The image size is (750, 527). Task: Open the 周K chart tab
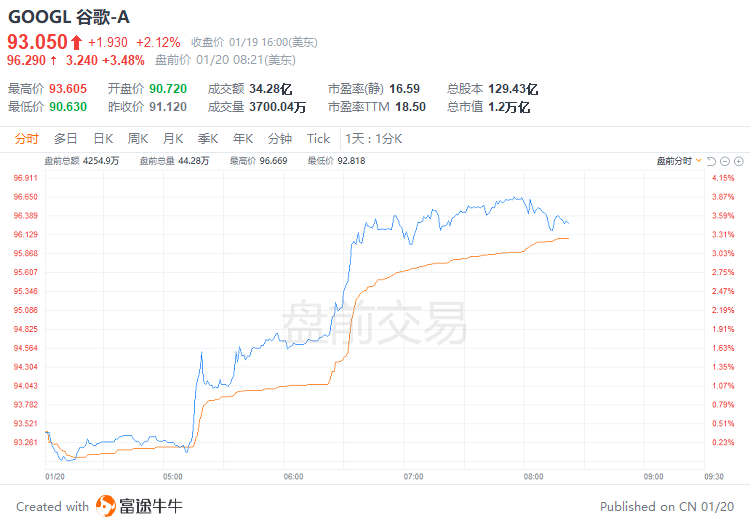pos(138,139)
